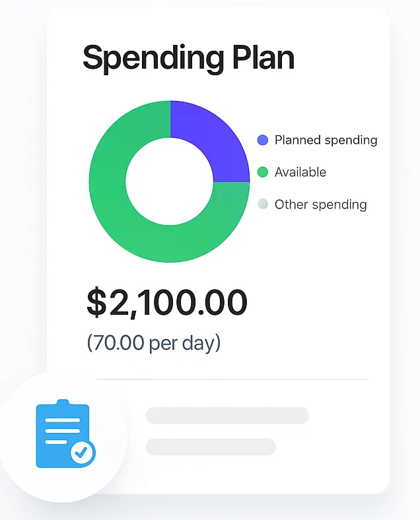Click the white center of the donut chart

pos(169,181)
